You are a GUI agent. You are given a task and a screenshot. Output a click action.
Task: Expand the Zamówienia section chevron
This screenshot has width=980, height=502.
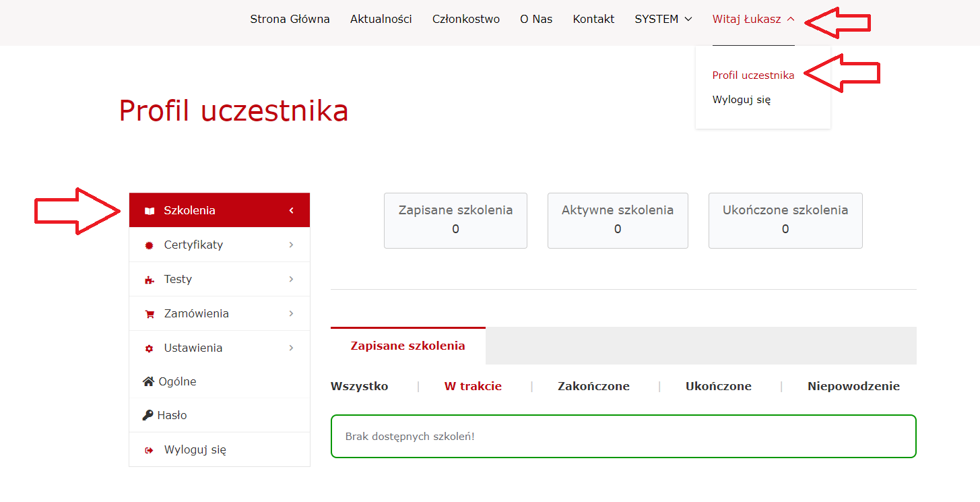click(291, 313)
